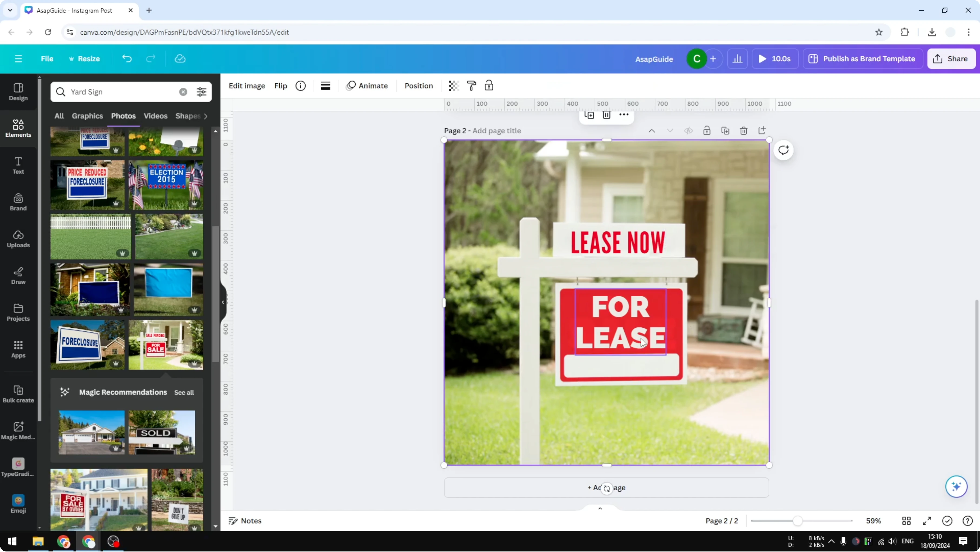The height and width of the screenshot is (552, 980).
Task: Collapse the elements side panel
Action: tap(223, 302)
